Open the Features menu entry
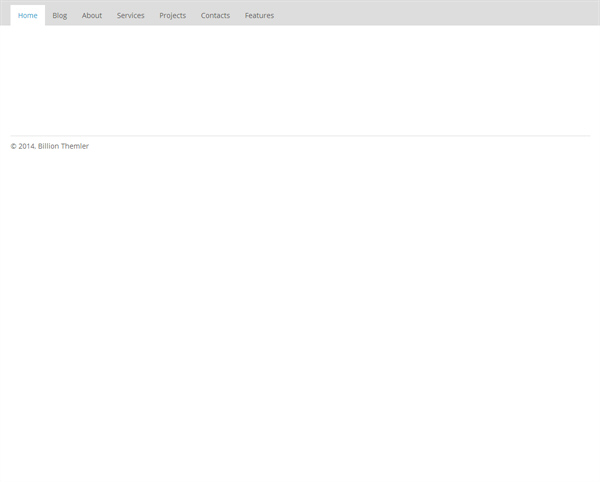The width and height of the screenshot is (600, 482). pyautogui.click(x=259, y=15)
